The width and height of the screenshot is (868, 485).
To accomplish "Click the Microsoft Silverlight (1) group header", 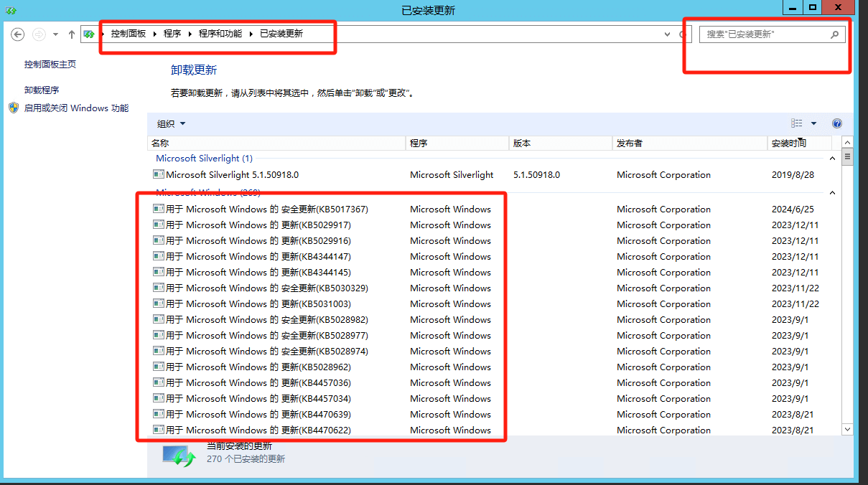I will pos(205,159).
